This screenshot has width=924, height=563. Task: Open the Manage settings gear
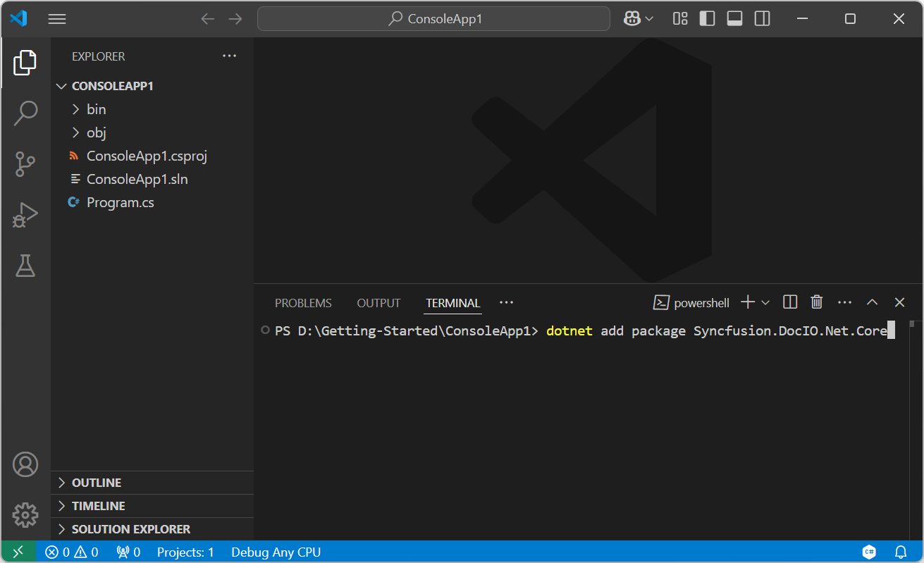(x=25, y=515)
